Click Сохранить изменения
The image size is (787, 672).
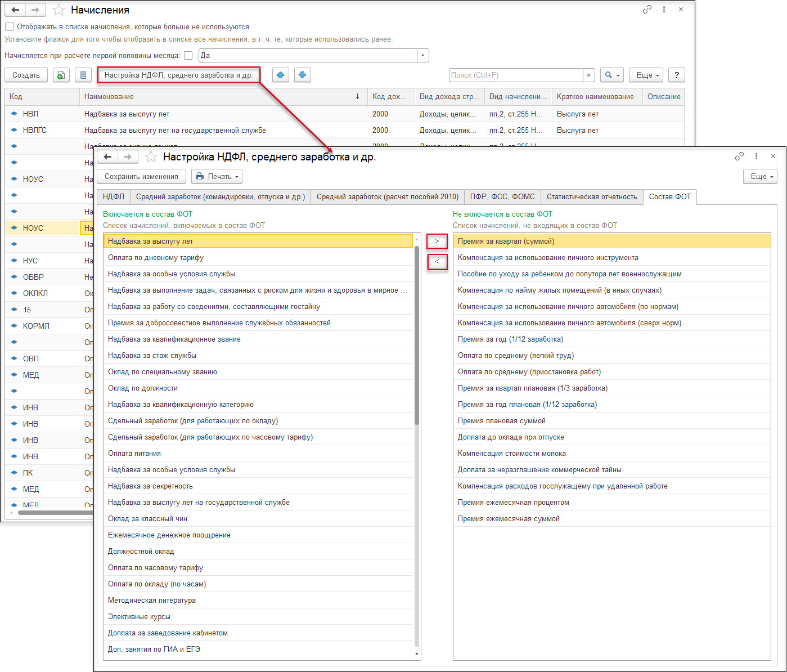[x=141, y=176]
